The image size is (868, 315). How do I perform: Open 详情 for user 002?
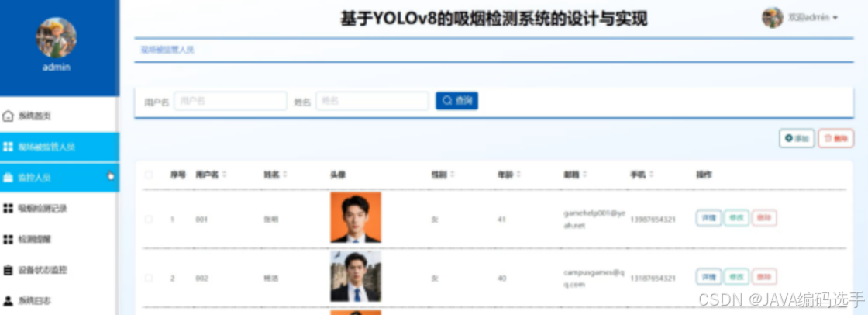point(708,277)
